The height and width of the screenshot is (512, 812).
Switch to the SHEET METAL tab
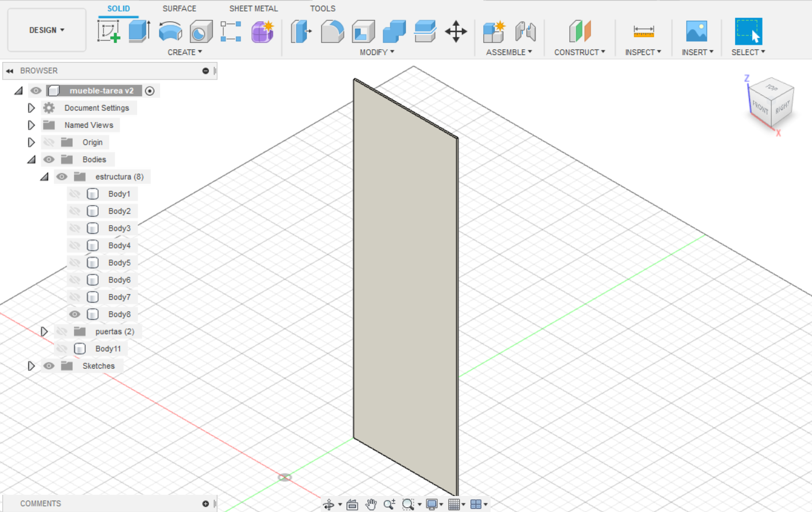coord(254,9)
